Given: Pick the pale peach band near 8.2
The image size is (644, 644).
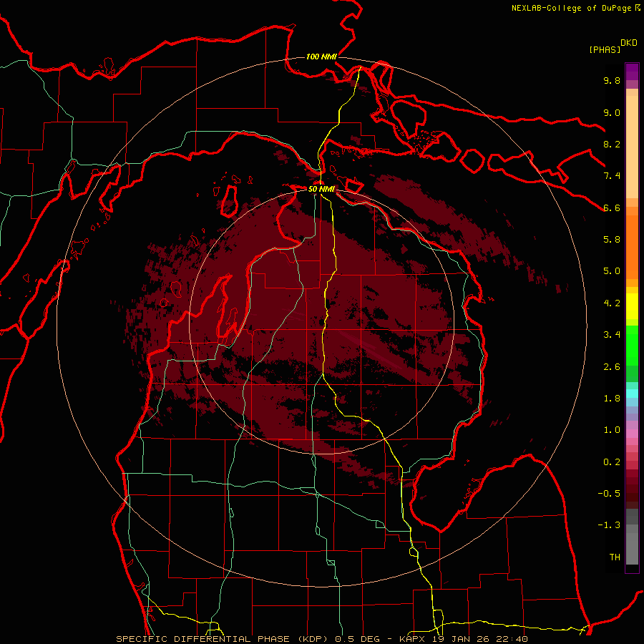Looking at the screenshot, I should (632, 147).
